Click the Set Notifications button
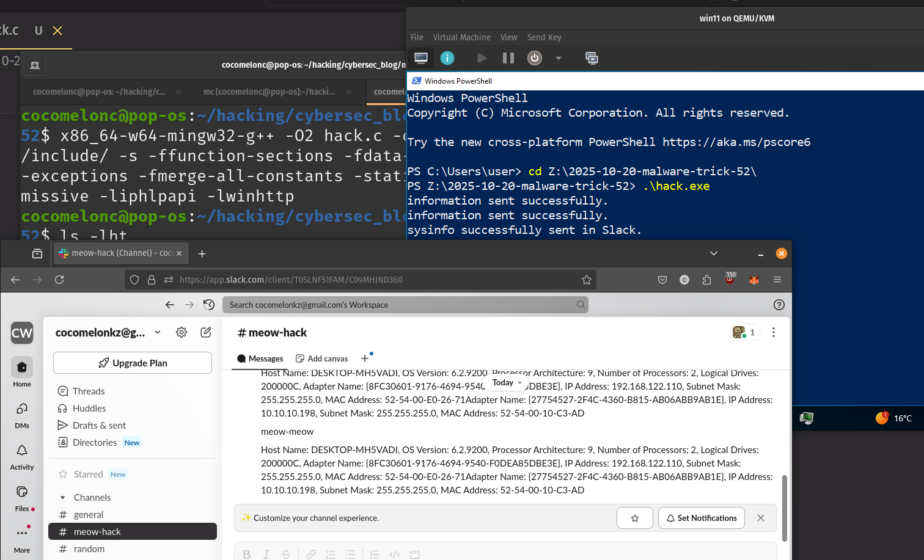 click(x=701, y=518)
